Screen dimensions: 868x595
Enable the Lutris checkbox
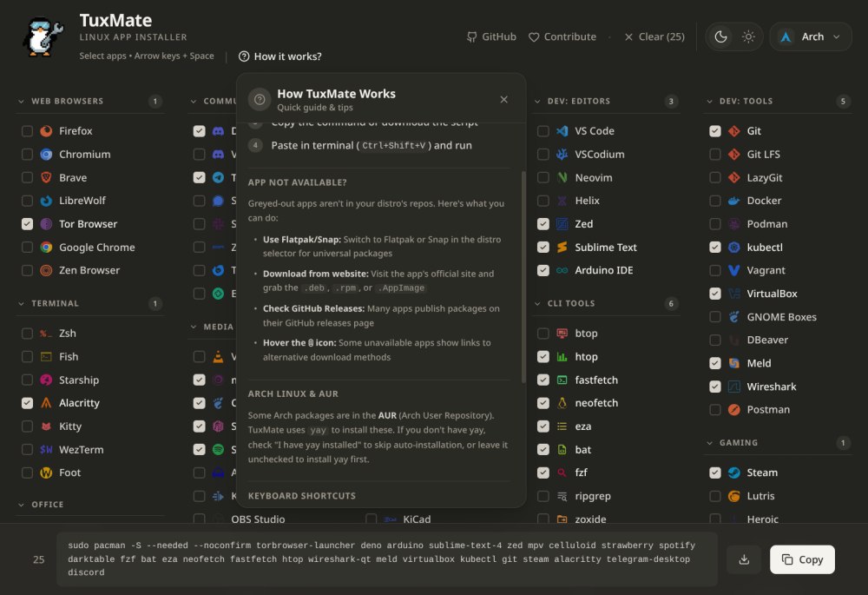(714, 496)
